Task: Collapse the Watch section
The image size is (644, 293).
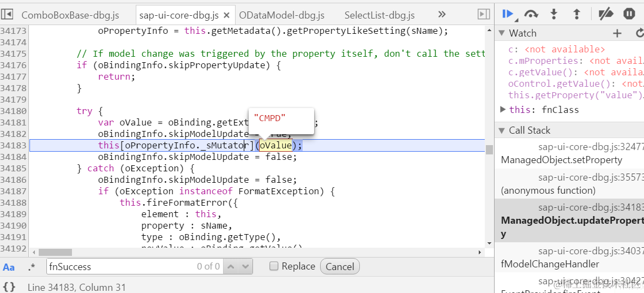Action: tap(502, 33)
